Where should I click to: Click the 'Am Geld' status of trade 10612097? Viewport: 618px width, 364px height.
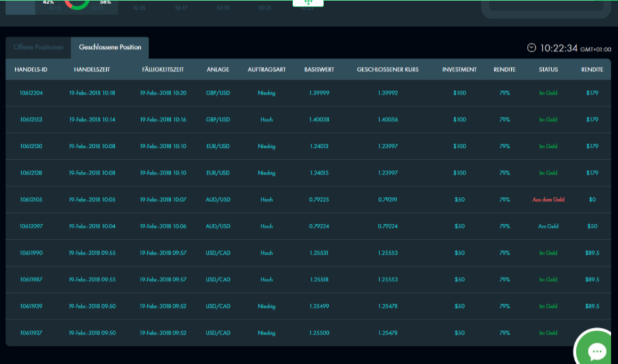pos(548,226)
